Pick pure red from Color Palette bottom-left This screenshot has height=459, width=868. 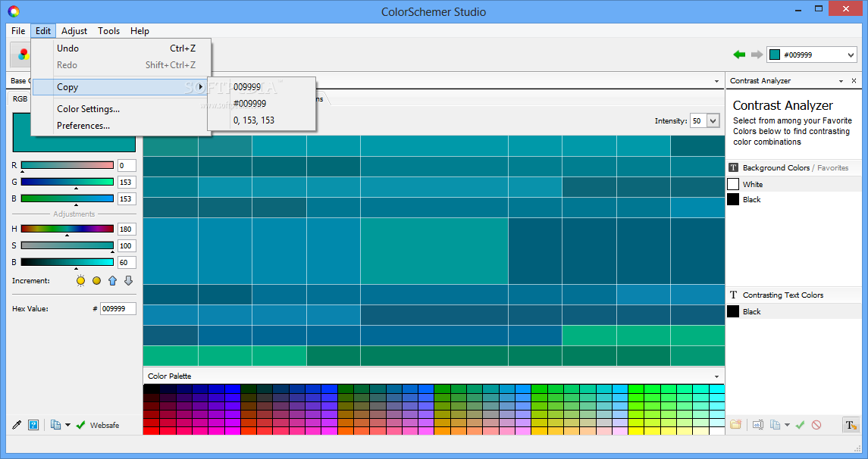tap(151, 431)
